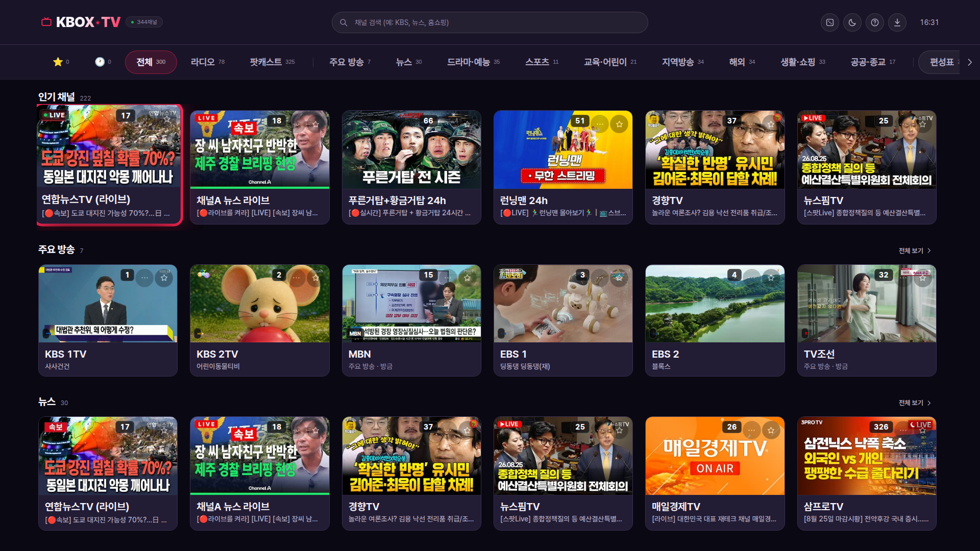This screenshot has width=980, height=551.
Task: Open the MBN channel thumbnail
Action: [411, 303]
